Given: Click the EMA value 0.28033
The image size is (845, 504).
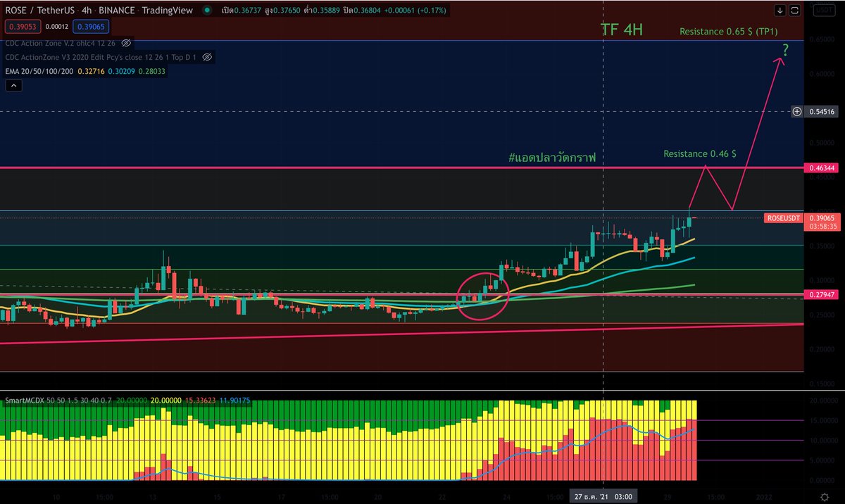Looking at the screenshot, I should pyautogui.click(x=152, y=71).
